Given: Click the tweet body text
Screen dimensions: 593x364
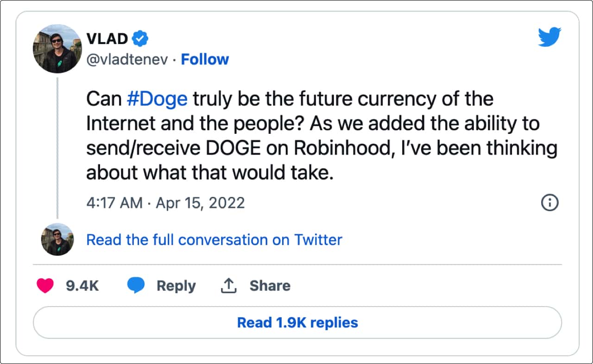Looking at the screenshot, I should tap(278, 134).
